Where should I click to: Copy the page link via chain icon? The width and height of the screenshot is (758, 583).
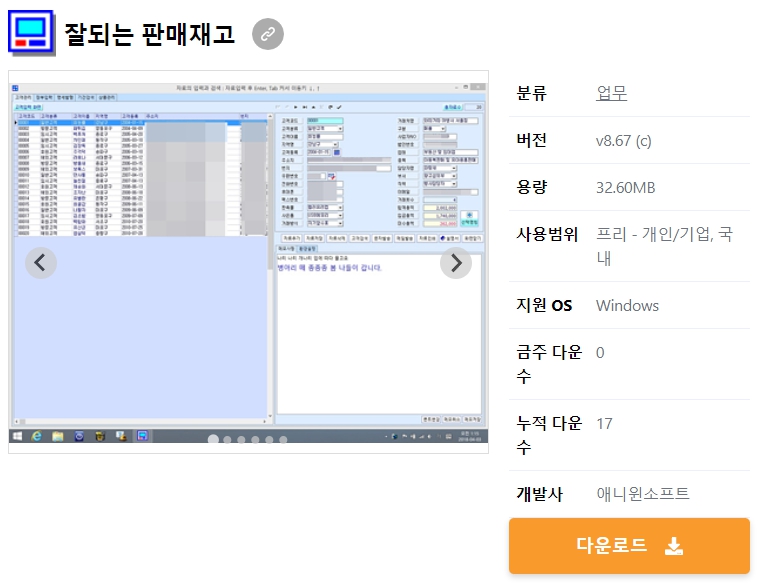[x=268, y=34]
